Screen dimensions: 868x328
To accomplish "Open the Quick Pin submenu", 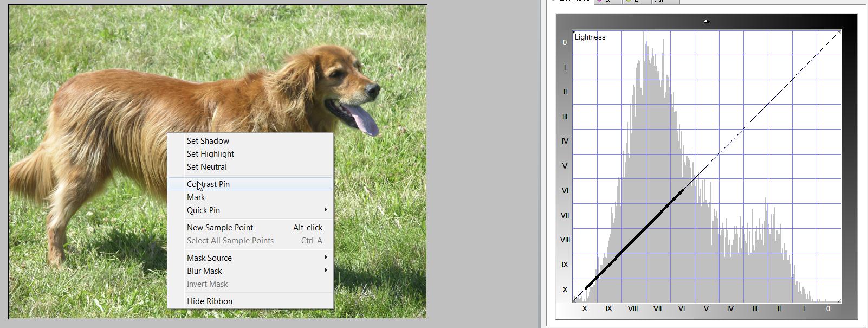I will pos(250,210).
